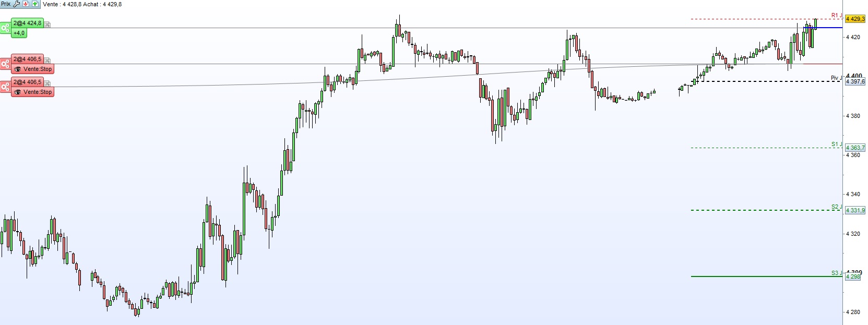This screenshot has height=325, width=868.
Task: Close the green 2@4 424,8 position
Action: coord(47,24)
